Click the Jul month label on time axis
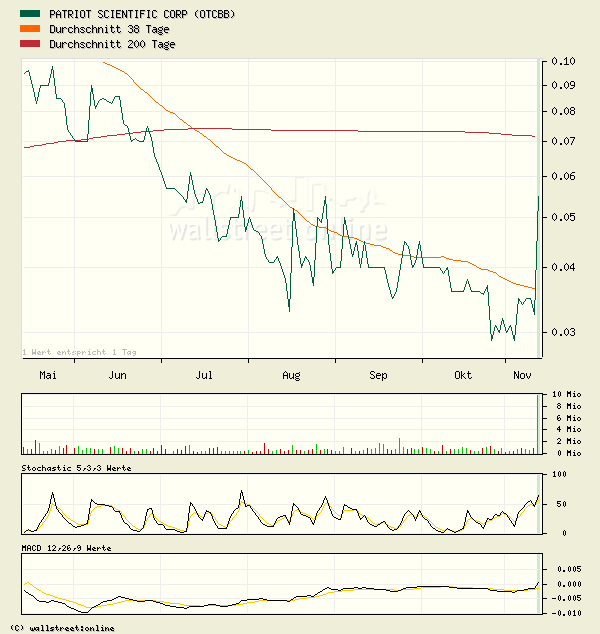Screen dimensions: 600x634 204,375
